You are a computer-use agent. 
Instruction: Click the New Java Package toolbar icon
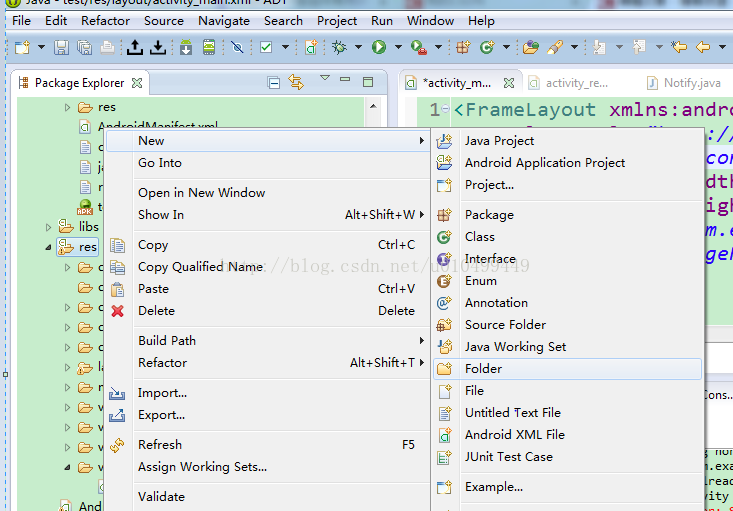[463, 47]
